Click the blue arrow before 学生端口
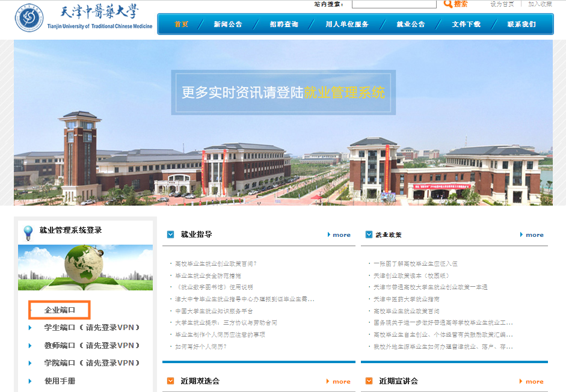Screen dimensions: 566x392 click(x=31, y=328)
